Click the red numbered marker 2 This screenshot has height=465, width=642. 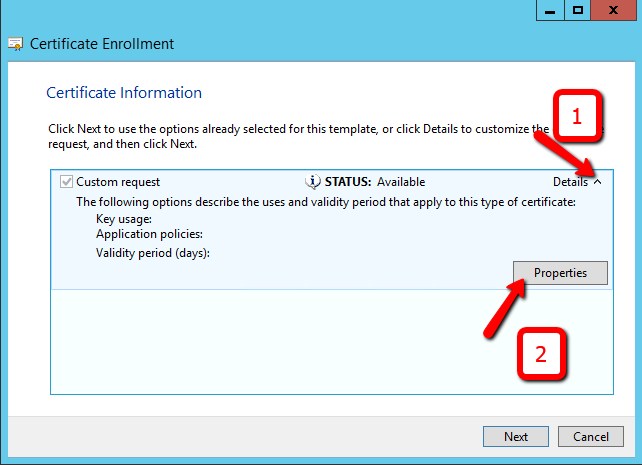pyautogui.click(x=541, y=354)
